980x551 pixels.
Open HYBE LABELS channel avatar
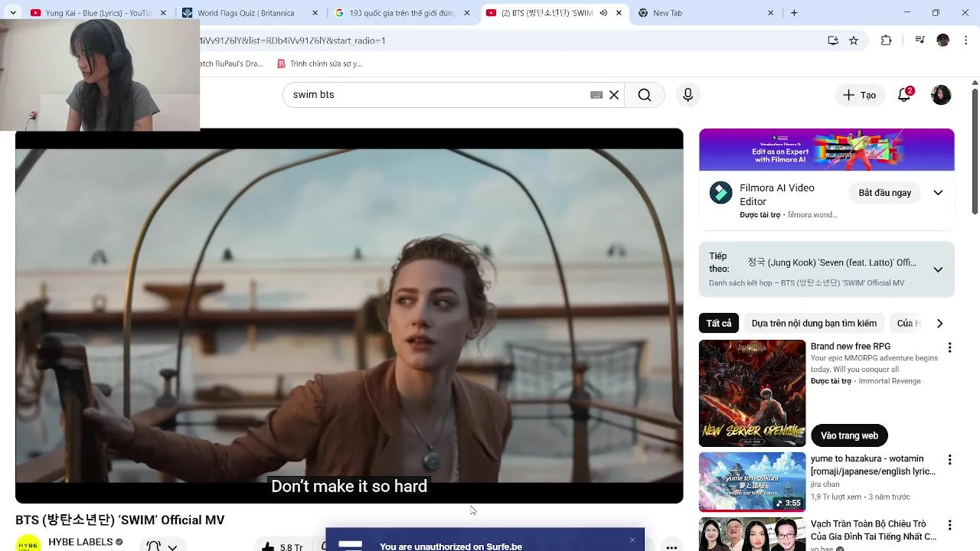tap(28, 543)
